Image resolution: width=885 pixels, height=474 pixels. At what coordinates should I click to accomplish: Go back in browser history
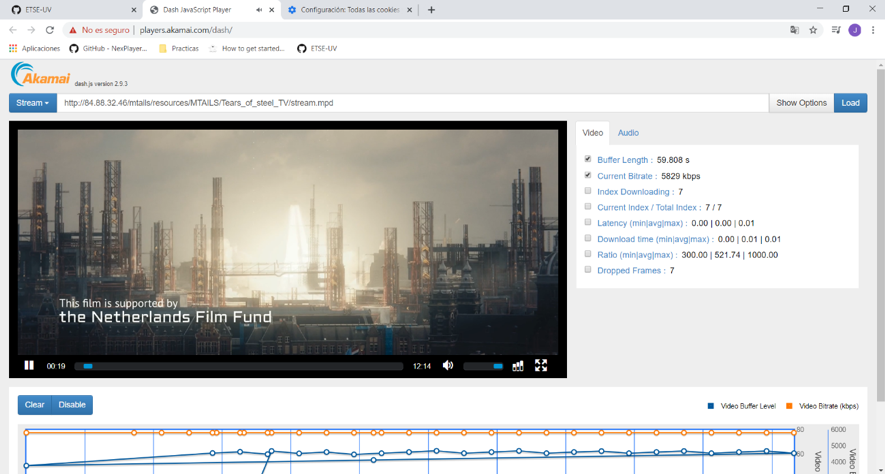click(x=13, y=30)
